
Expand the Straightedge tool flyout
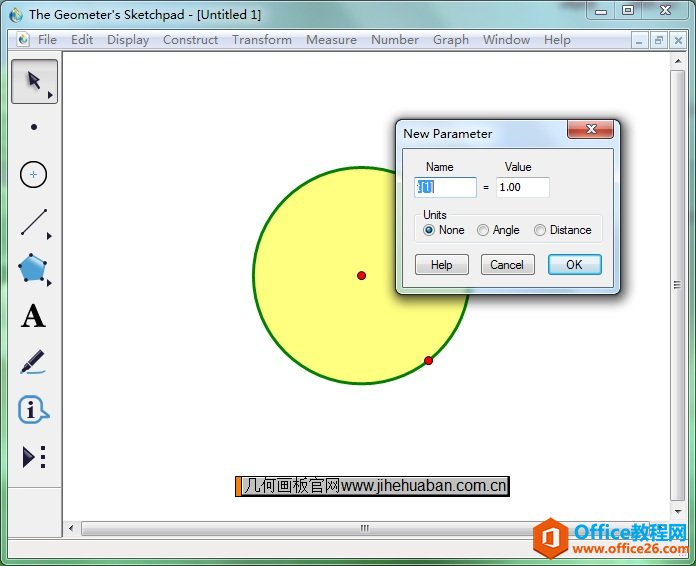pyautogui.click(x=49, y=236)
